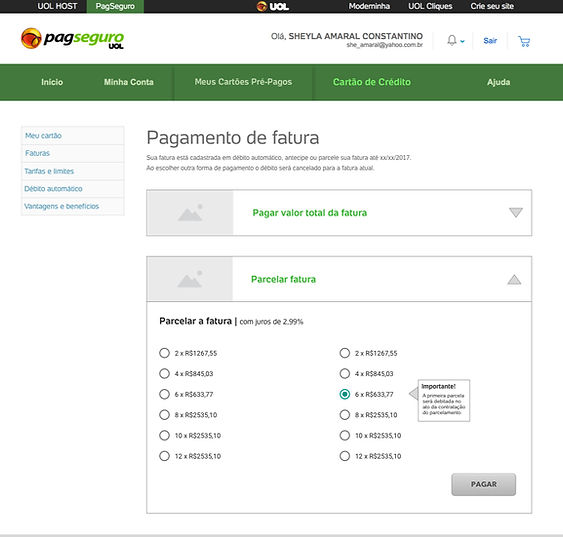Select right column 2 x R$1267,55 option
Image resolution: width=563 pixels, height=537 pixels.
click(x=345, y=353)
